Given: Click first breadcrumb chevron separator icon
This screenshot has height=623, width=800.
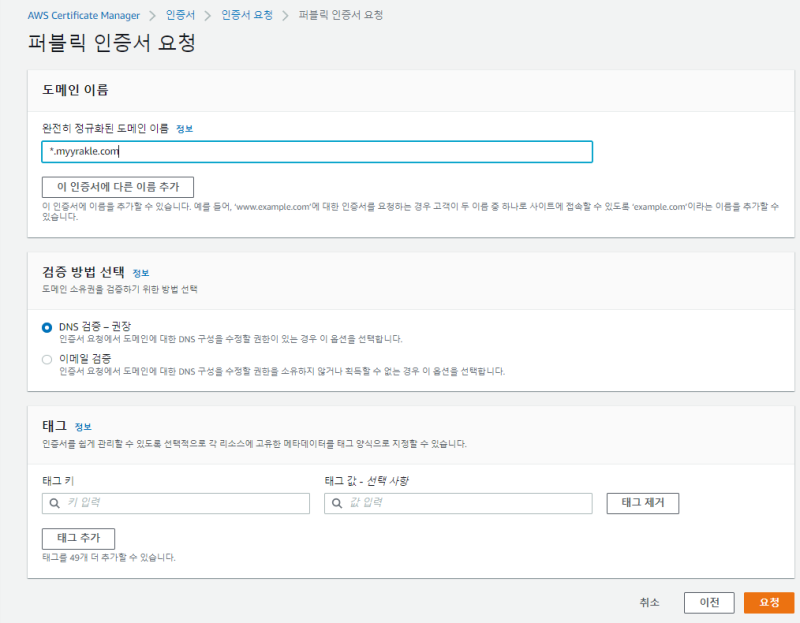Looking at the screenshot, I should tap(153, 16).
